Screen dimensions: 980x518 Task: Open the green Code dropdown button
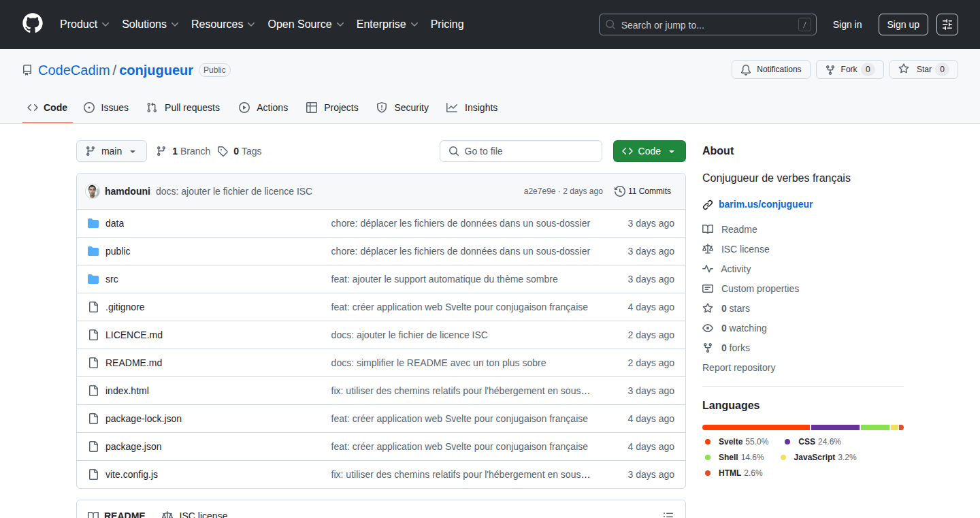tap(649, 151)
